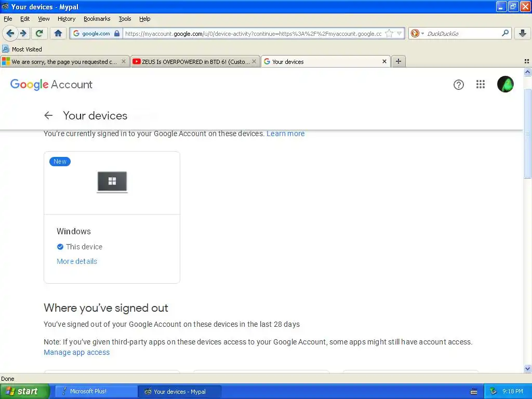The height and width of the screenshot is (399, 532).
Task: Click the Google Account logo
Action: click(51, 85)
